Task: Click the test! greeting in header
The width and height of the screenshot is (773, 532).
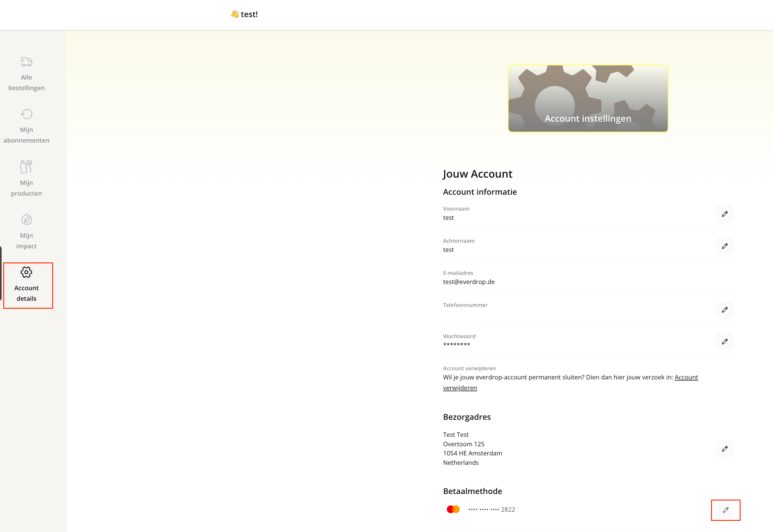Action: coord(249,14)
